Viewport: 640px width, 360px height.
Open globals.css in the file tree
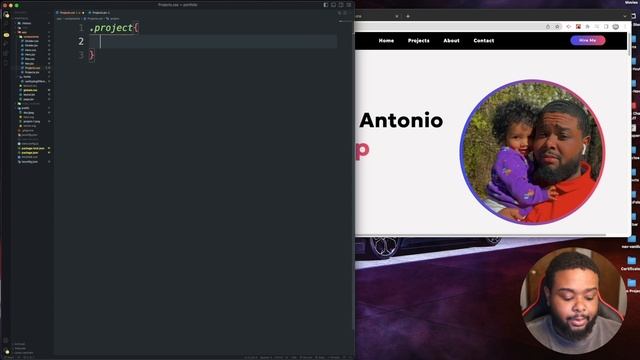pyautogui.click(x=30, y=90)
